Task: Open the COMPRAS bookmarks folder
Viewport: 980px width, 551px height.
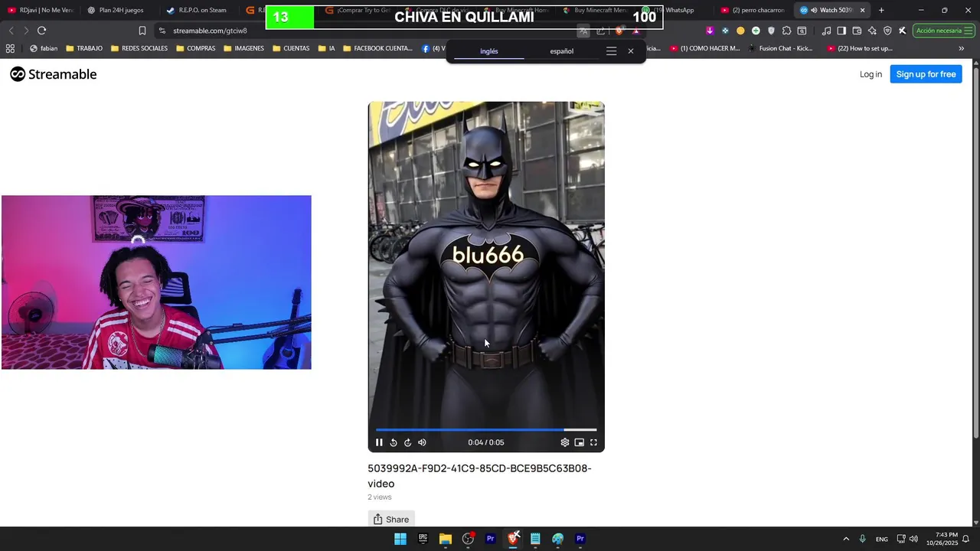Action: tap(196, 48)
